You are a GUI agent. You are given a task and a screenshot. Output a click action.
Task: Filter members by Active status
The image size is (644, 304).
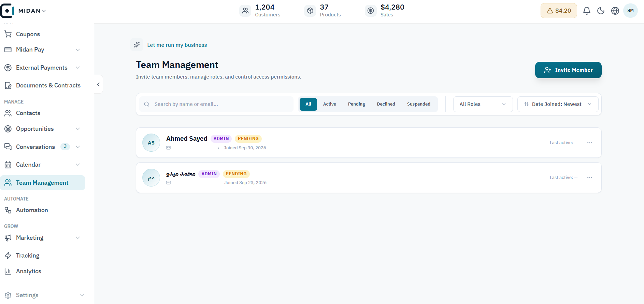pyautogui.click(x=330, y=104)
